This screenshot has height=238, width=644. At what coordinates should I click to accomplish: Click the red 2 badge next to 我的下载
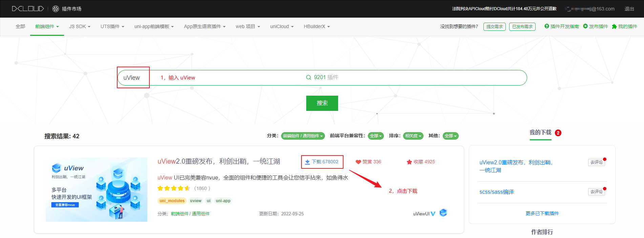(x=558, y=133)
